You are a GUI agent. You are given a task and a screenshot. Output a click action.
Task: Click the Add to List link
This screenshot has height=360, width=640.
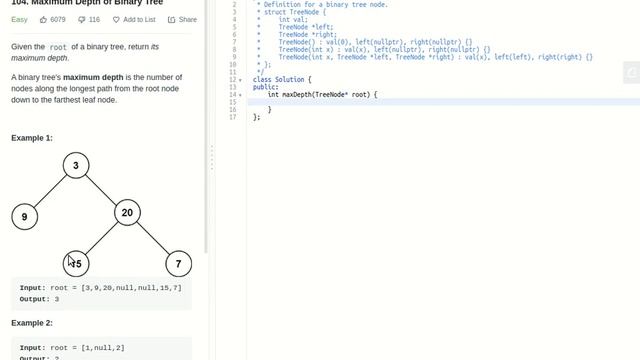pos(139,20)
